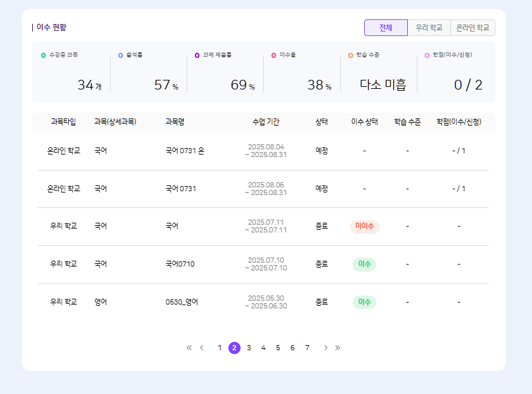Open the 국어 0731 온 course row
The image size is (532, 394).
click(x=185, y=151)
